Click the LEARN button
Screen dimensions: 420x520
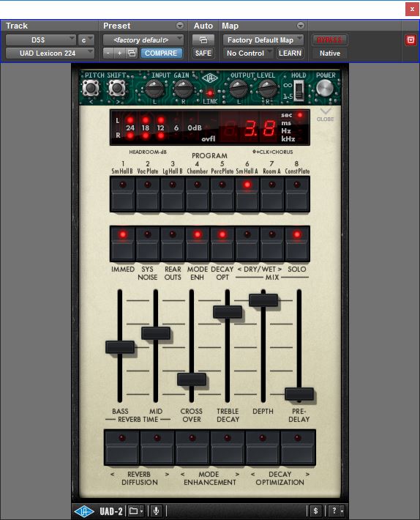coord(290,53)
